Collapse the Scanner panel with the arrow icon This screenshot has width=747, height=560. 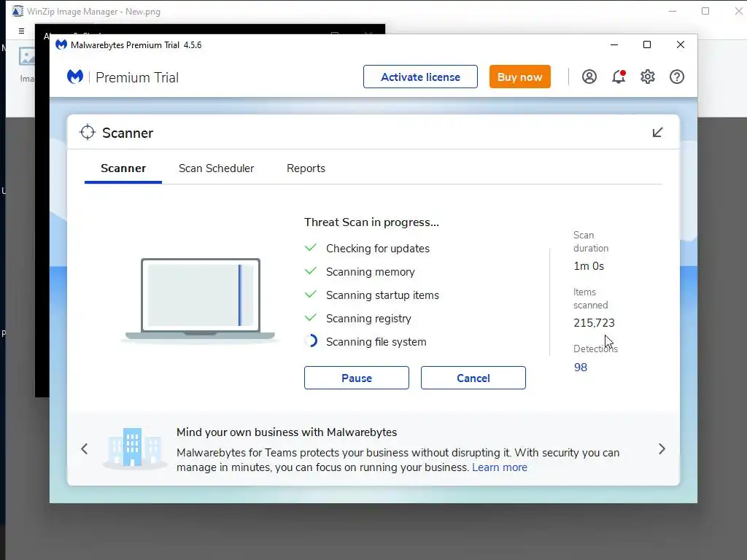coord(657,133)
